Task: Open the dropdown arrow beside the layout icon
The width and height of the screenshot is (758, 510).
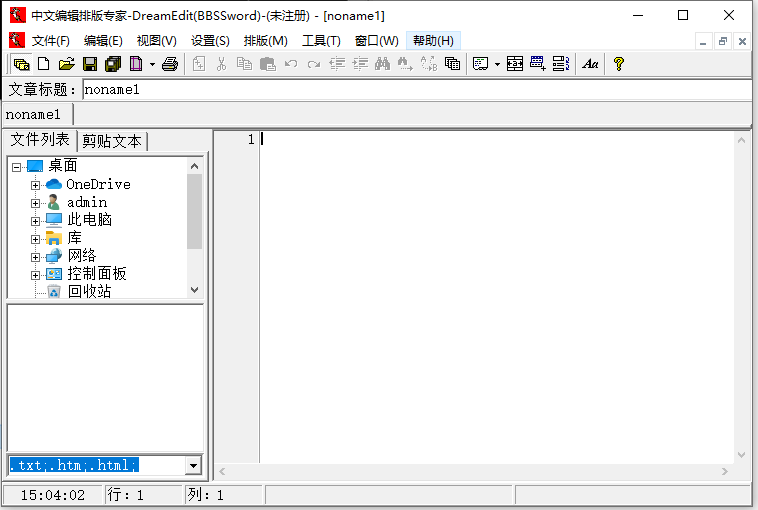Action: click(x=497, y=64)
